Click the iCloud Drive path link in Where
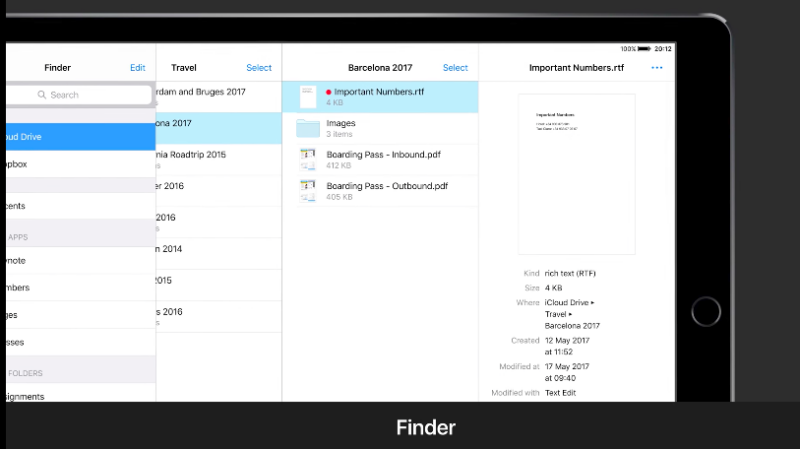The width and height of the screenshot is (800, 449). (569, 303)
